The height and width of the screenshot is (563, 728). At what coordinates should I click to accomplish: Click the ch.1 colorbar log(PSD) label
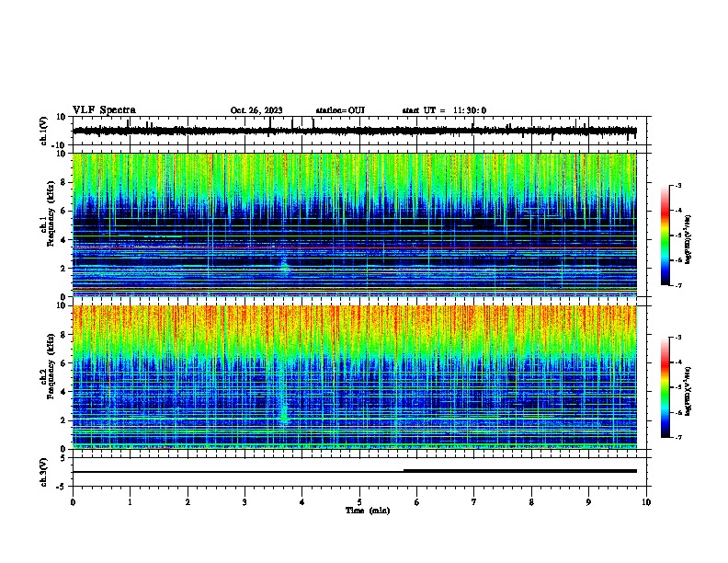click(688, 239)
